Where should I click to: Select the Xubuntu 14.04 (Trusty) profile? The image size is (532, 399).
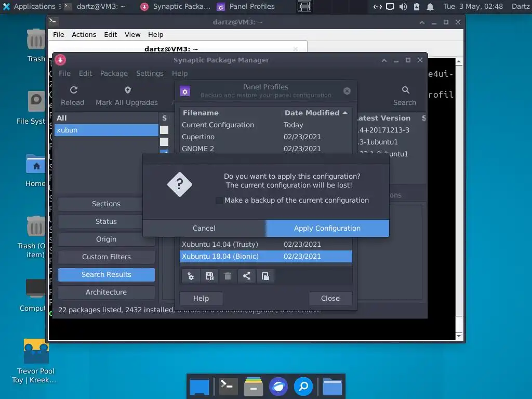(x=265, y=244)
